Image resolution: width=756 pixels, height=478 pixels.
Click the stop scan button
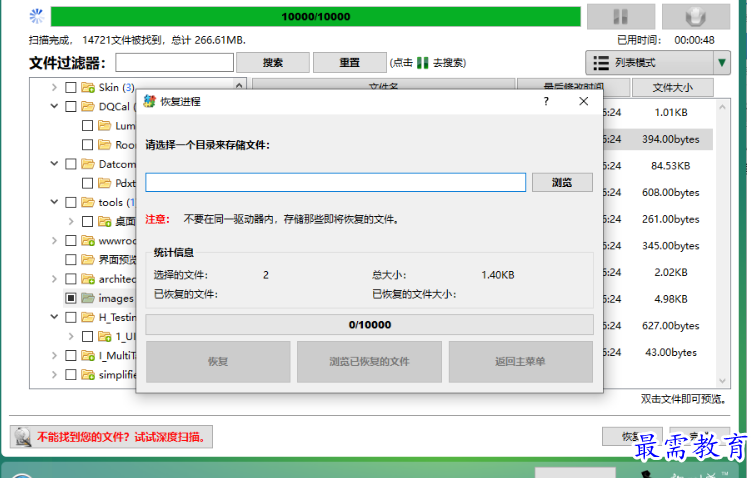(695, 17)
